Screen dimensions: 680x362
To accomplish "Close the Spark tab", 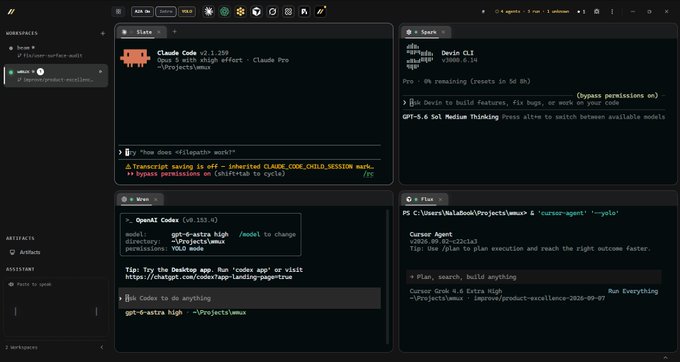I will (443, 32).
